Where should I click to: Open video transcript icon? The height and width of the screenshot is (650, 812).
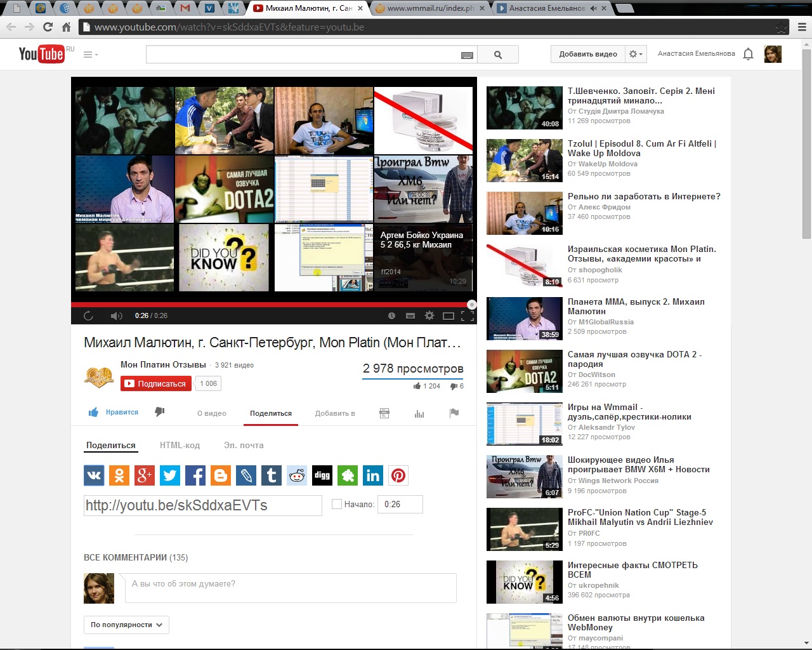tap(384, 413)
